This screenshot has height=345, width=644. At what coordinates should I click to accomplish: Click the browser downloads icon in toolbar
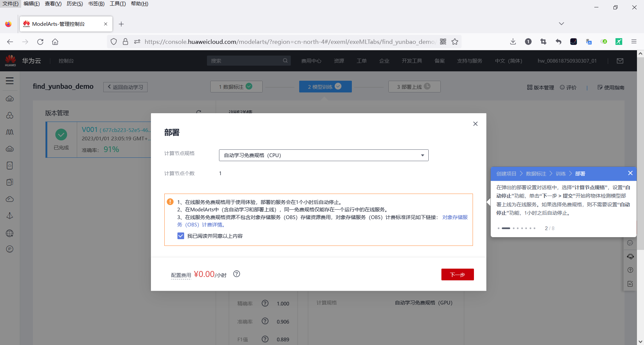point(513,42)
